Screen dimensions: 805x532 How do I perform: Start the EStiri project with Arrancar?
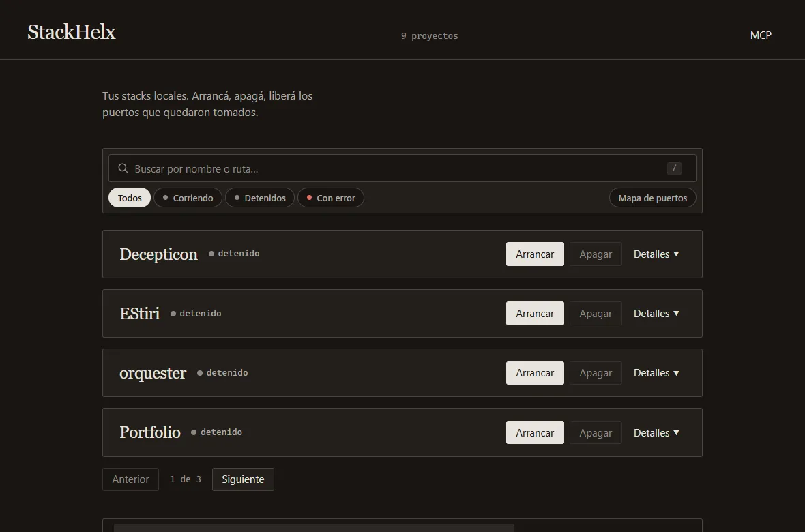(x=535, y=313)
